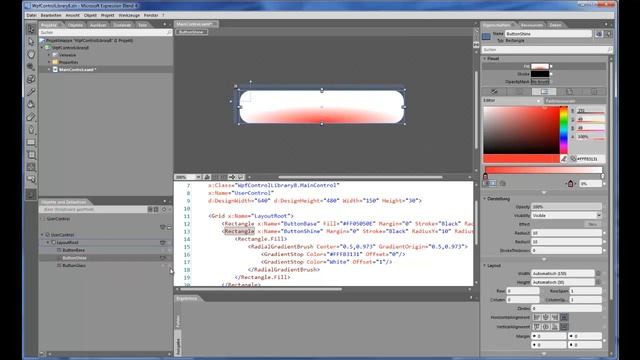Set HorizontalAlignment to Center

[x=546, y=318]
